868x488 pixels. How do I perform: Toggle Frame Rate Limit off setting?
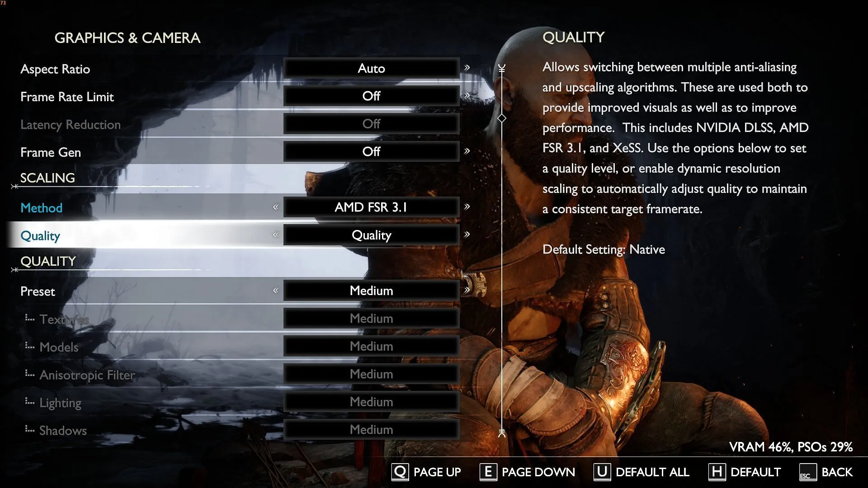[x=371, y=96]
